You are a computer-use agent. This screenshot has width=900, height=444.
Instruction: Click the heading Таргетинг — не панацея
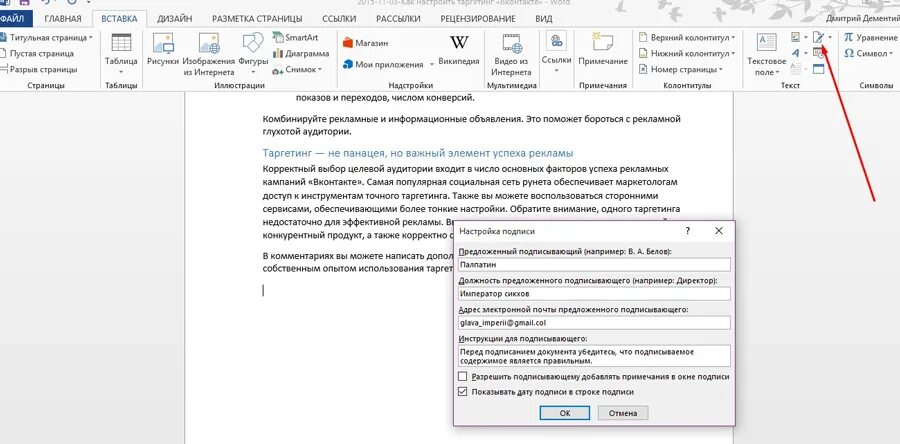[418, 153]
